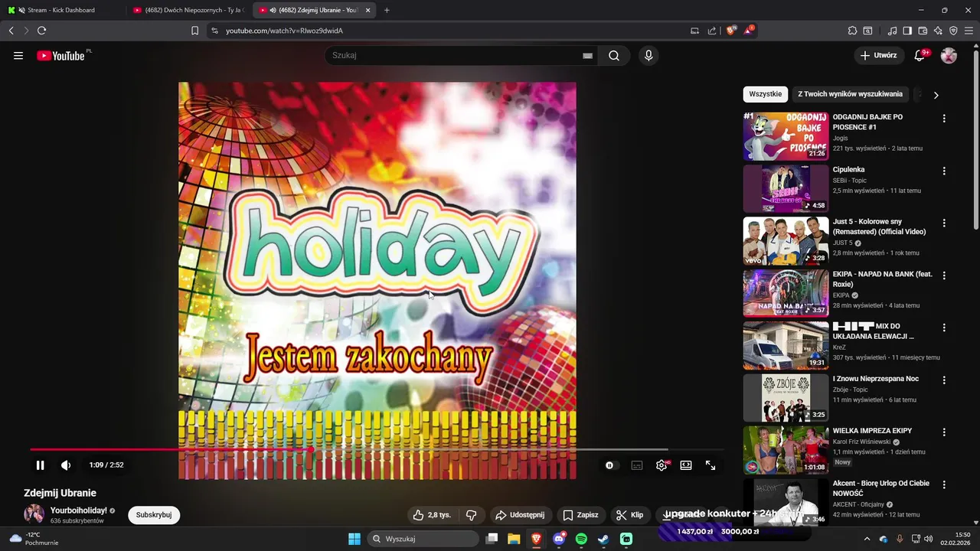The height and width of the screenshot is (551, 980).
Task: Switch to Dwóch Niepozornych browser tab
Action: coord(188,10)
